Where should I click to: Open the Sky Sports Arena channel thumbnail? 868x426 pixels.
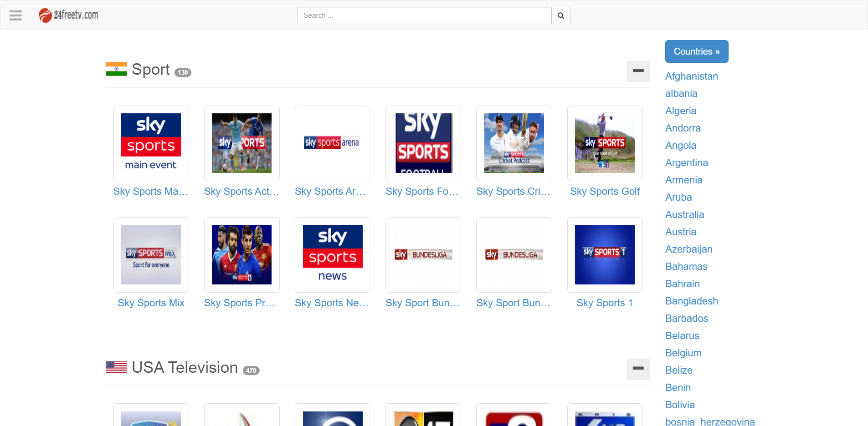[x=332, y=143]
